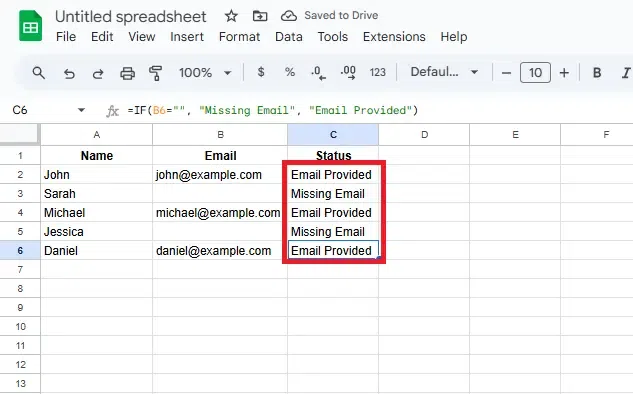This screenshot has width=633, height=394.
Task: Decrease font size with minus button
Action: 506,73
